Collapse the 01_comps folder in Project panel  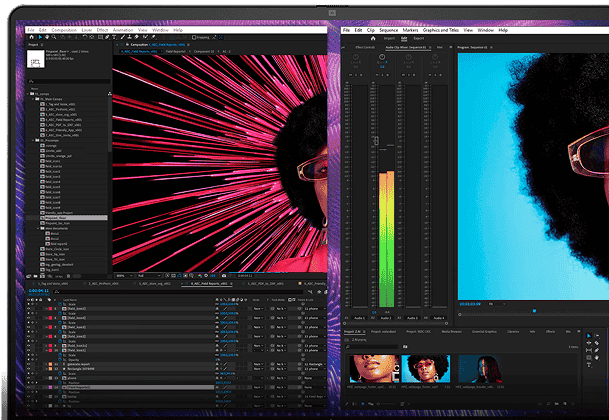pyautogui.click(x=28, y=94)
